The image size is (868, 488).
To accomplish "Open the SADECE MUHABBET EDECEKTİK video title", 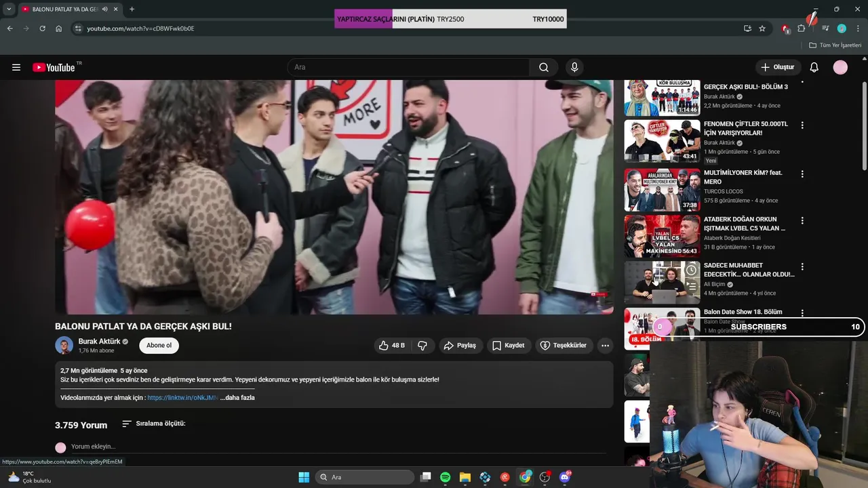I will [749, 270].
